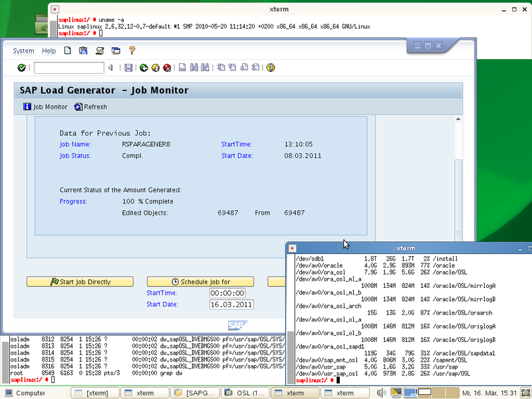
Task: Click the Job Name: label
Action: (x=75, y=144)
